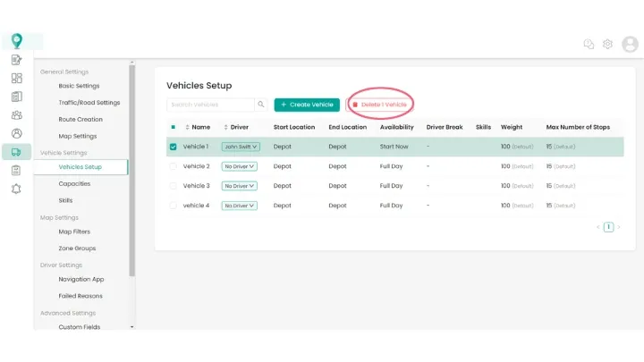Click the map pin logo icon

[16, 41]
